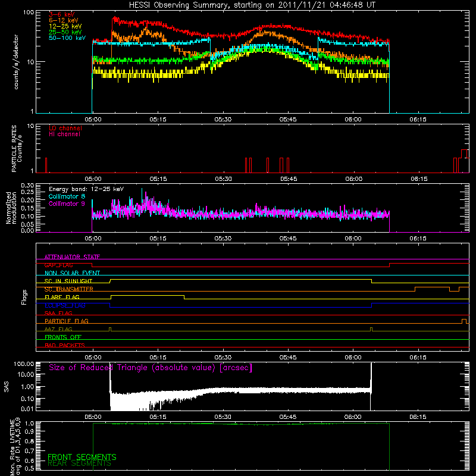Select the Collimator 9 legend entry
Image resolution: width=476 pixels, height=476 pixels.
coord(67,203)
